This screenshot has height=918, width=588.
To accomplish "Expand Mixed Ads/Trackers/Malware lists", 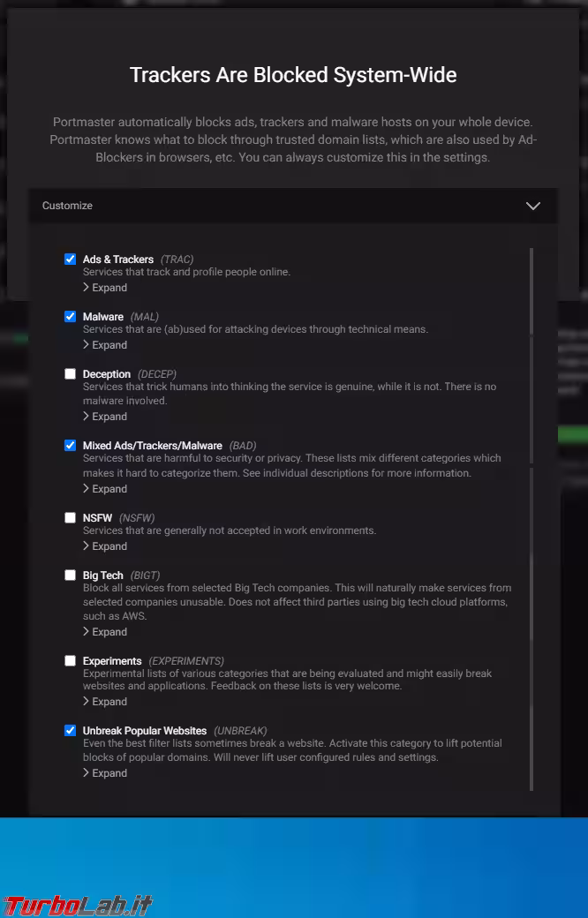I will pos(105,489).
